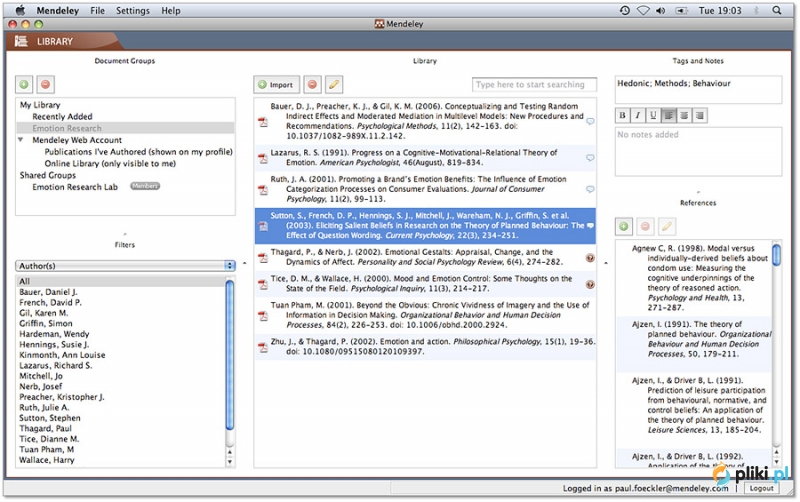The height and width of the screenshot is (502, 800).
Task: Filter by author Wallace, Harry
Action: click(47, 460)
